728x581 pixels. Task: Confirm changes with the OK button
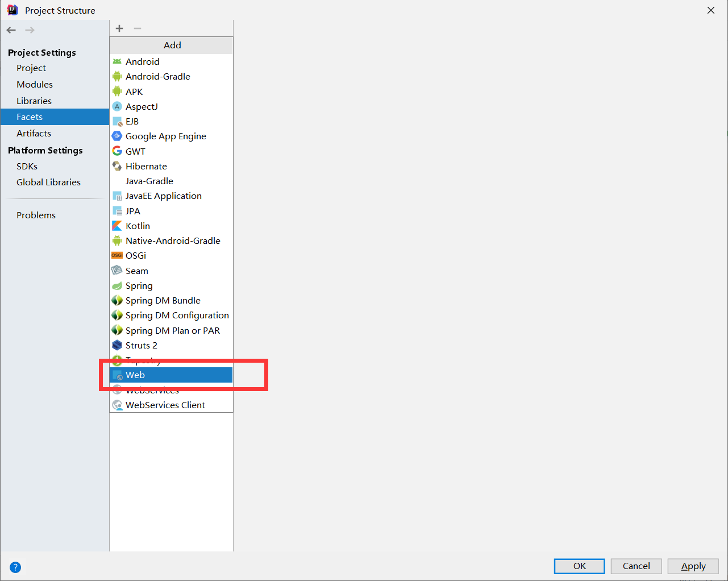point(579,566)
